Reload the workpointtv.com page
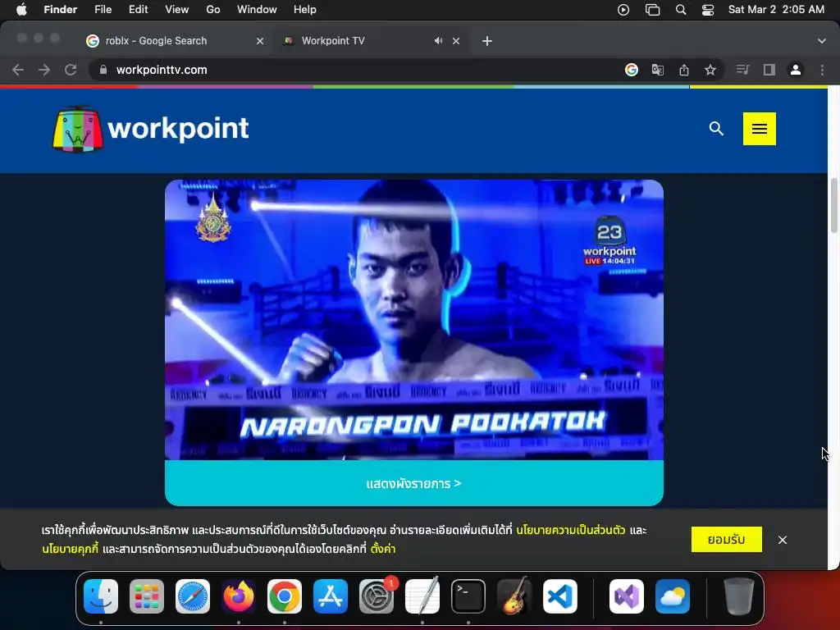Screen dimensions: 840x630 71,70
